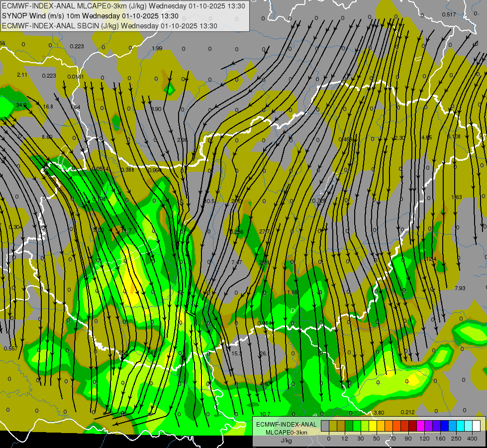Click the J/kg unit label in legend
This screenshot has width=487, height=448.
pos(287,441)
